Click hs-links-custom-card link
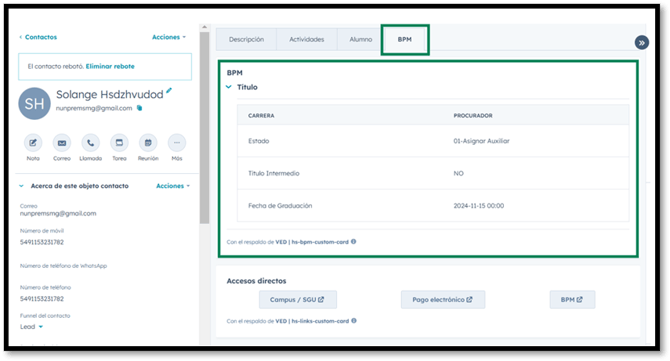The width and height of the screenshot is (670, 361). (x=320, y=321)
